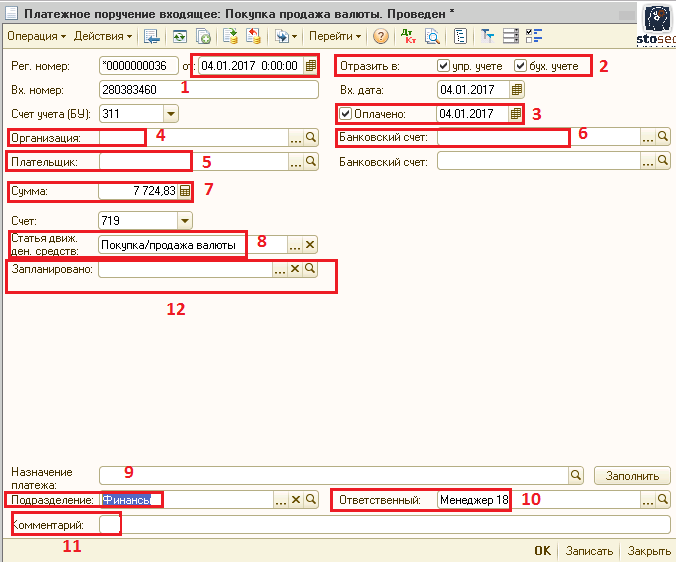Open calendar dropdown for Вх. дата
The width and height of the screenshot is (676, 562).
pos(516,90)
